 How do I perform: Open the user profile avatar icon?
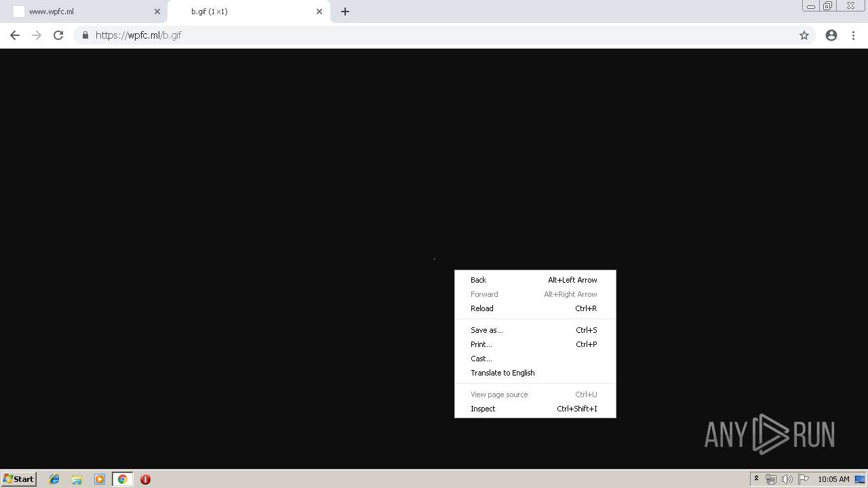(831, 35)
